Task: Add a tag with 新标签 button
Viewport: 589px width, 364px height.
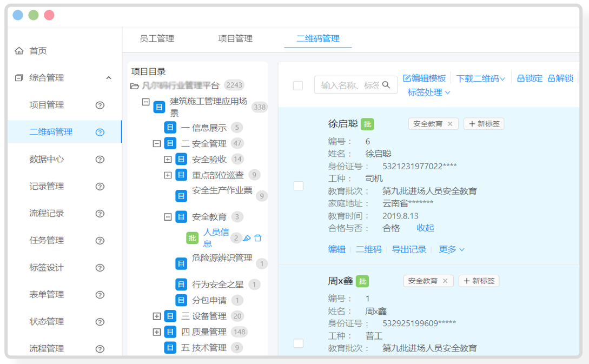Action: pyautogui.click(x=484, y=123)
